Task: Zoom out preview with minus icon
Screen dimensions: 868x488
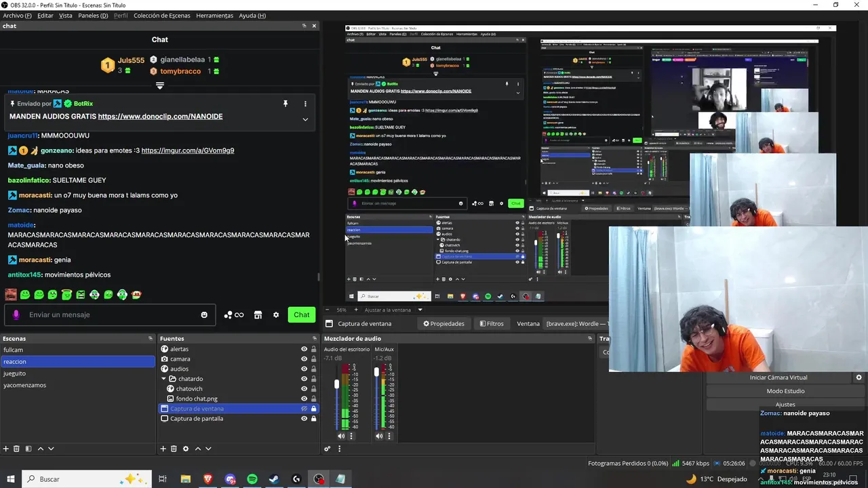Action: (327, 310)
